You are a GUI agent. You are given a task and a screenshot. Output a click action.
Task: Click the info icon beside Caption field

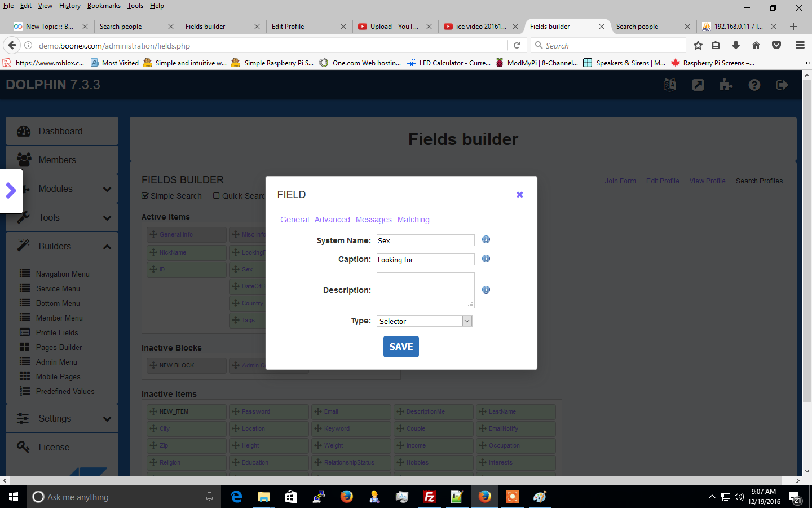tap(486, 259)
